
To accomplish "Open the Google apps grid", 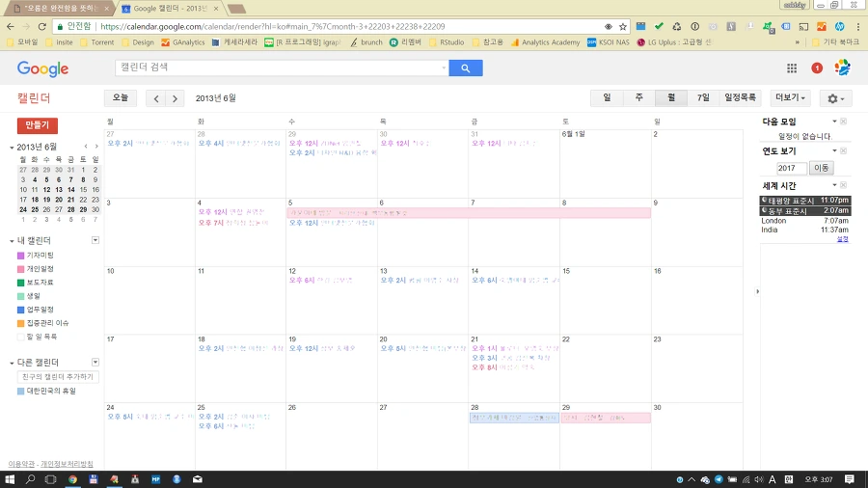I will [792, 68].
